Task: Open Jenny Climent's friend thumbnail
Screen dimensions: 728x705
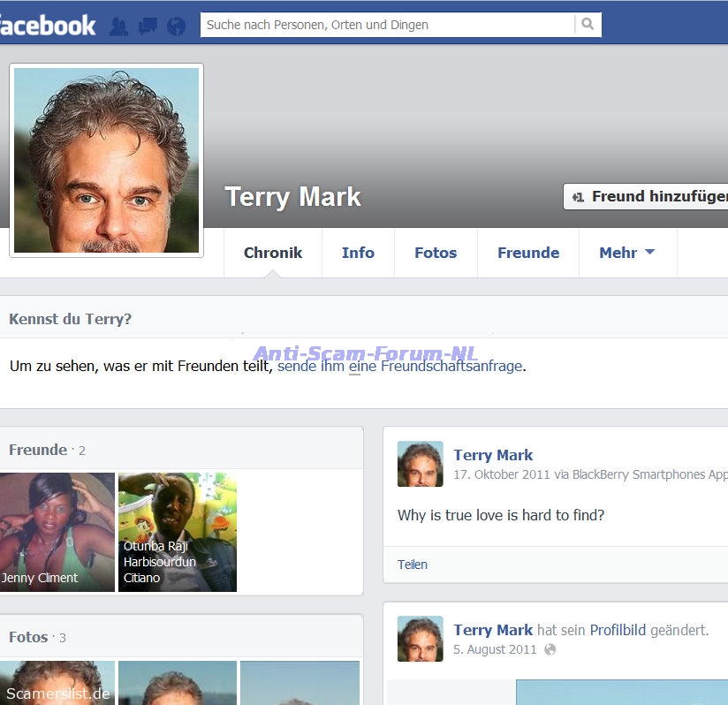Action: (x=57, y=532)
